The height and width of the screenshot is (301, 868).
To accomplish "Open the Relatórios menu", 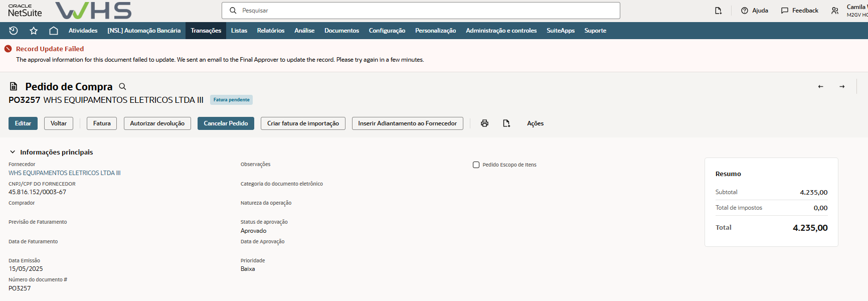I will coord(270,31).
